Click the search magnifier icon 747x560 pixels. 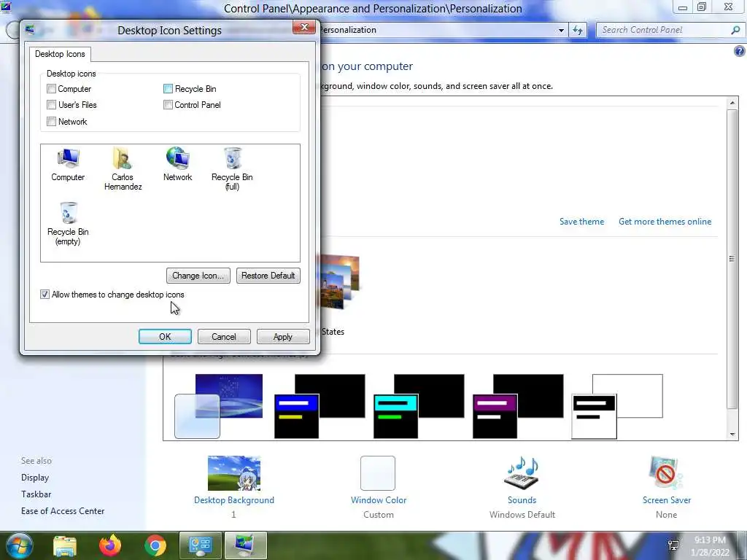point(735,30)
